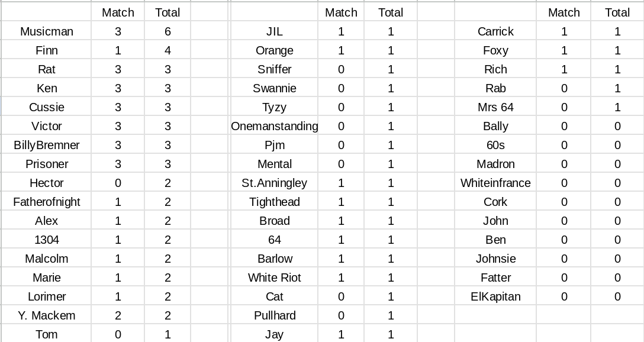644x342 pixels.
Task: Select Y. Mackem's Match cell showing 2
Action: 118,315
